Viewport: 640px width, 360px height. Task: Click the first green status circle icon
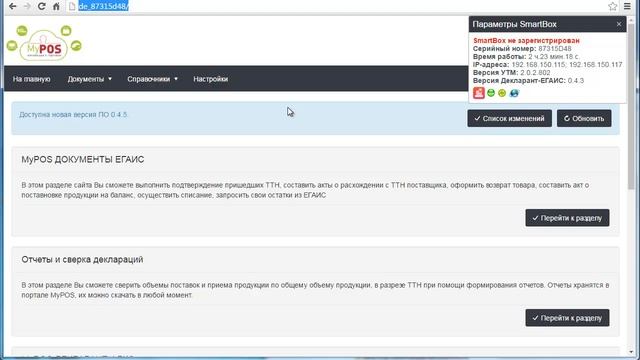(491, 93)
